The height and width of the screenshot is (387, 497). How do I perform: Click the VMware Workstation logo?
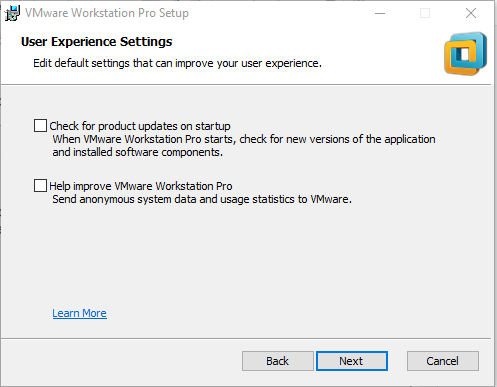(x=465, y=54)
